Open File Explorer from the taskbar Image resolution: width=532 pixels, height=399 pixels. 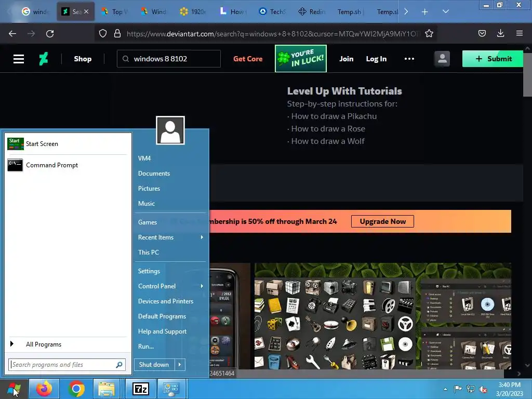tap(106, 389)
